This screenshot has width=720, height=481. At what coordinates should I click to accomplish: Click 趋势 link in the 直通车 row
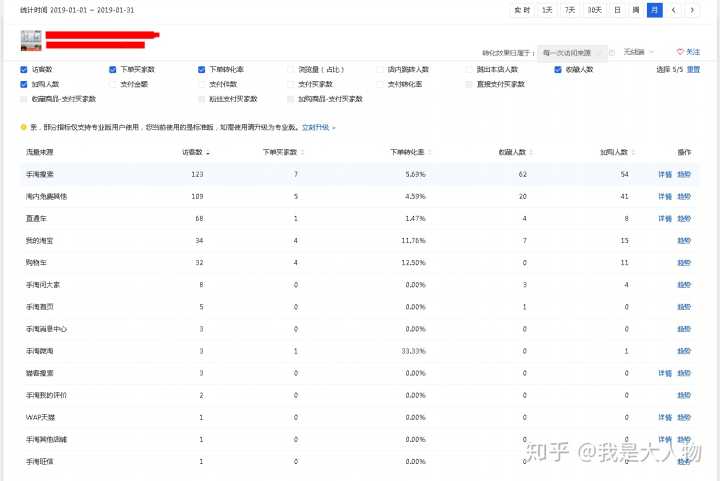(x=684, y=218)
